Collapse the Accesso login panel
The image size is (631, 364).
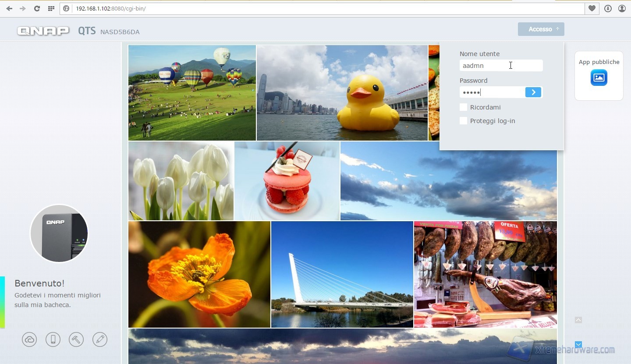coord(541,29)
